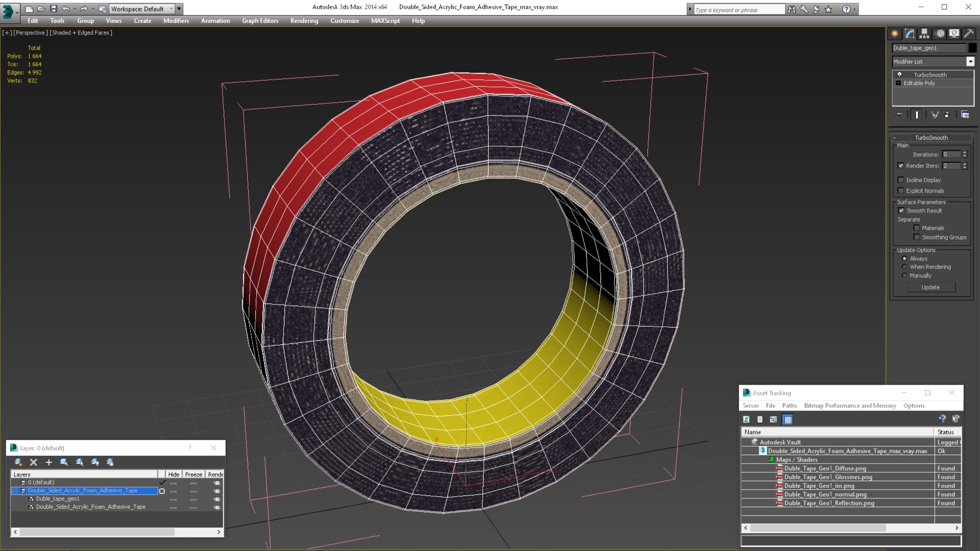Screen dimensions: 980x551
Task: Switch to the Motion panel icon
Action: coord(940,34)
